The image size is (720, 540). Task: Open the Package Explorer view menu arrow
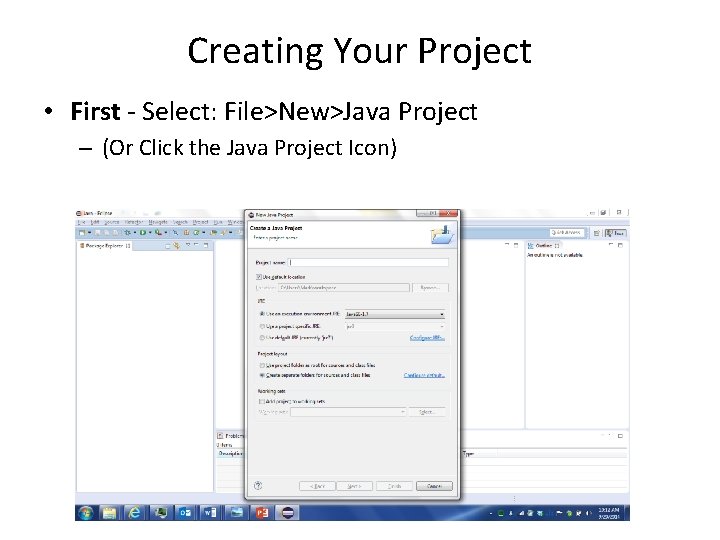coord(188,245)
